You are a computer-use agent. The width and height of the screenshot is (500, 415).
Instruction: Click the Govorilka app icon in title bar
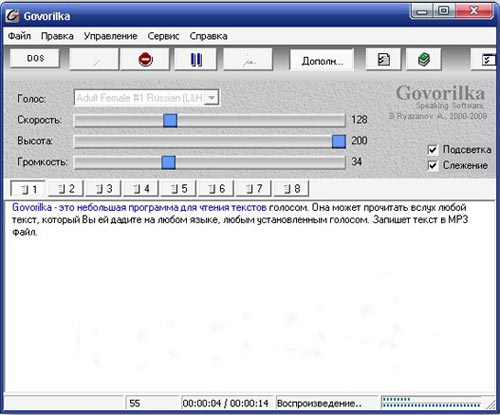click(13, 16)
